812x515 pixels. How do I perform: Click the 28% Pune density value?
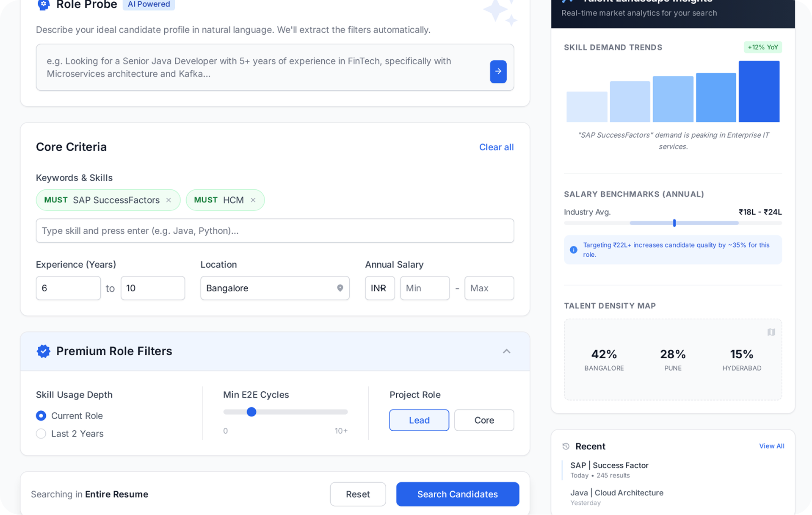click(x=673, y=354)
